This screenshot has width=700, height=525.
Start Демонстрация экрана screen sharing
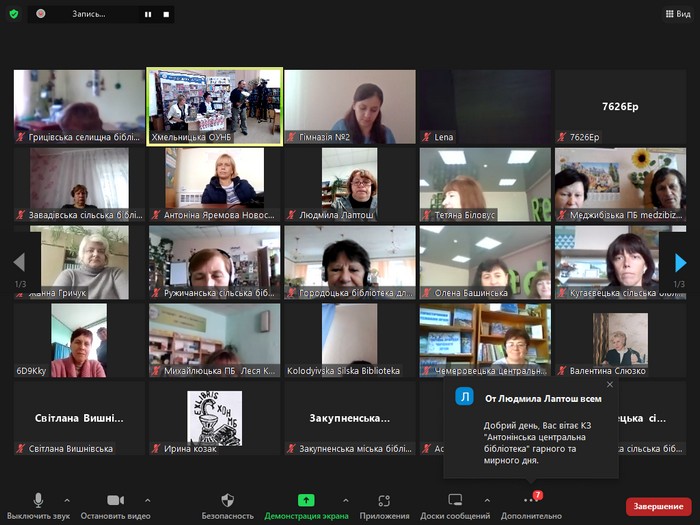click(306, 506)
